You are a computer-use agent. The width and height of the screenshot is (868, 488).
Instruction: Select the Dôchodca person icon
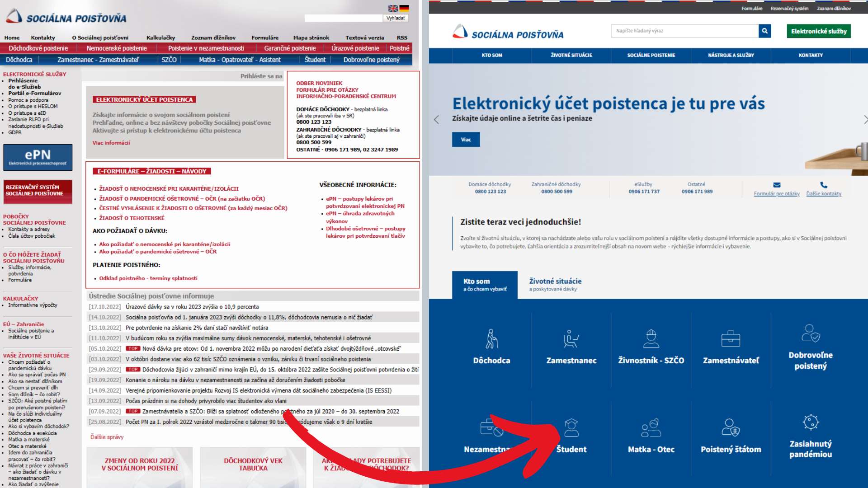[x=491, y=339]
